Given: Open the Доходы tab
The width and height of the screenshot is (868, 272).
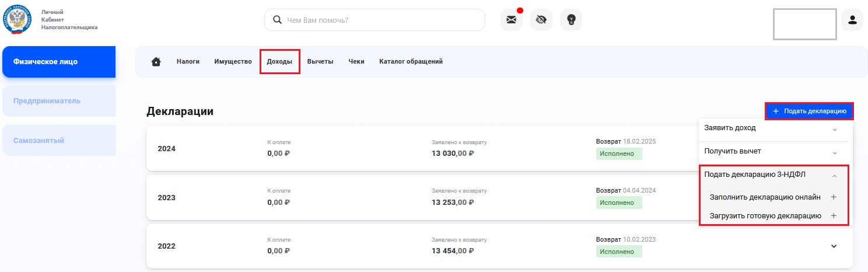Looking at the screenshot, I should click(279, 62).
